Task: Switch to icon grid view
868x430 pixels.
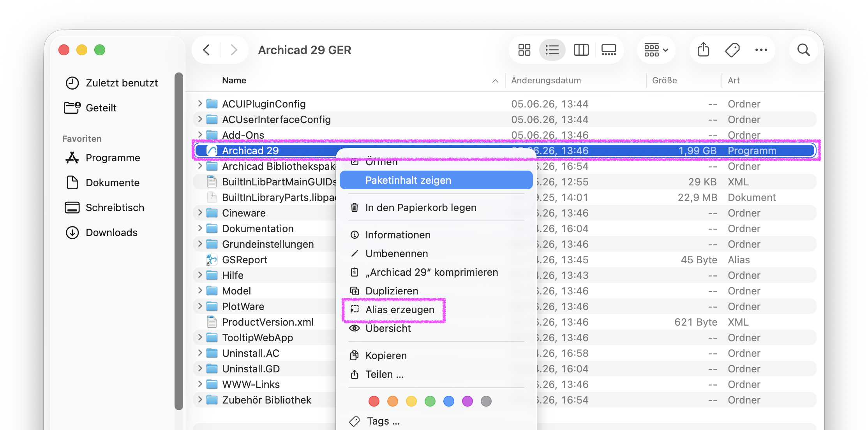Action: [524, 50]
